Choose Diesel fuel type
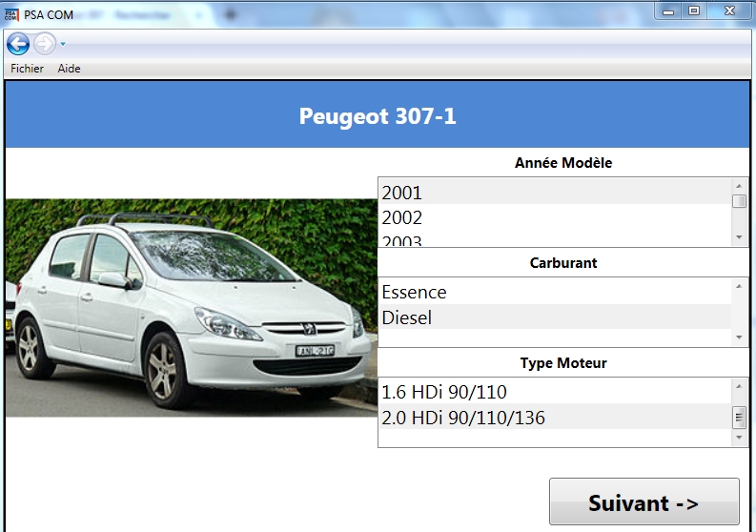The height and width of the screenshot is (532, 756). [x=555, y=317]
